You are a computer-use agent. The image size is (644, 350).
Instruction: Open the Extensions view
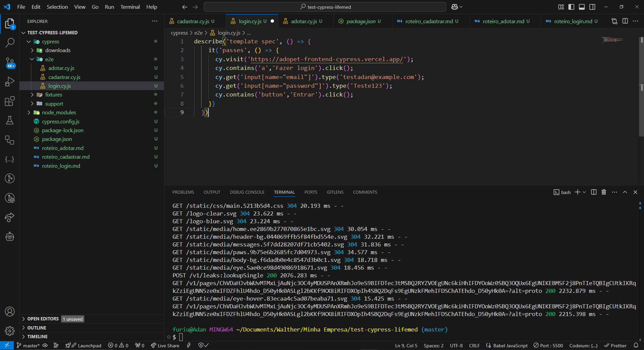pyautogui.click(x=10, y=101)
